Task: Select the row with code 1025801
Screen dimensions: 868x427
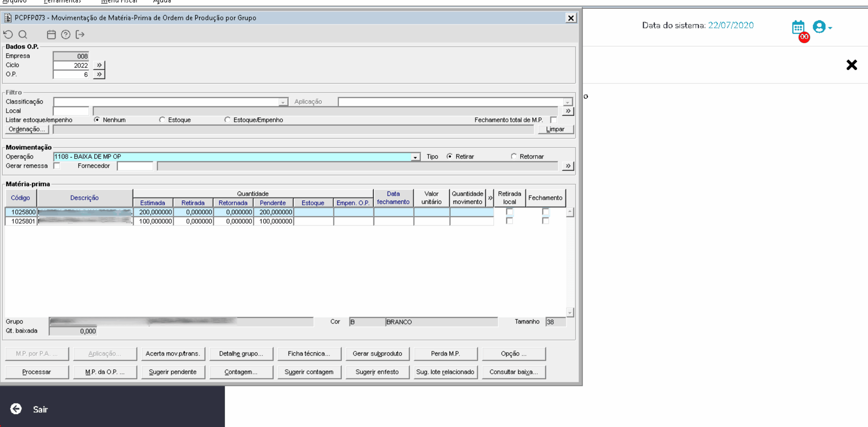Action: (x=250, y=221)
